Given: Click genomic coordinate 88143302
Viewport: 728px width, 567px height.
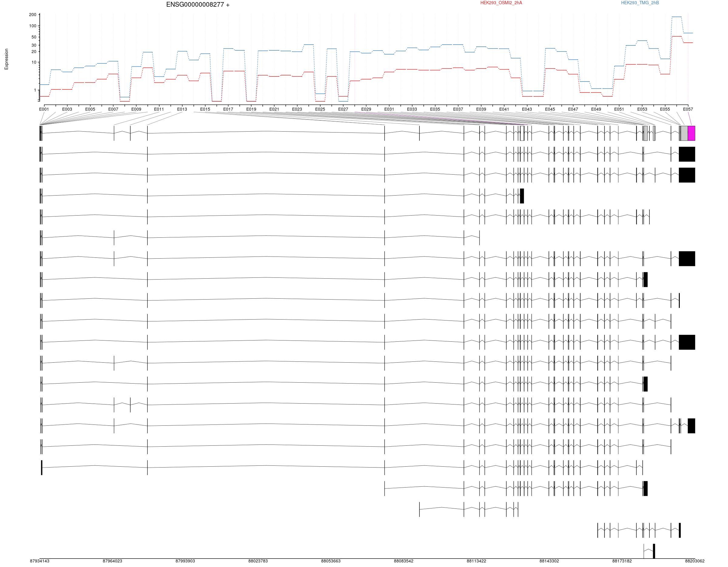Looking at the screenshot, I should click(x=549, y=561).
